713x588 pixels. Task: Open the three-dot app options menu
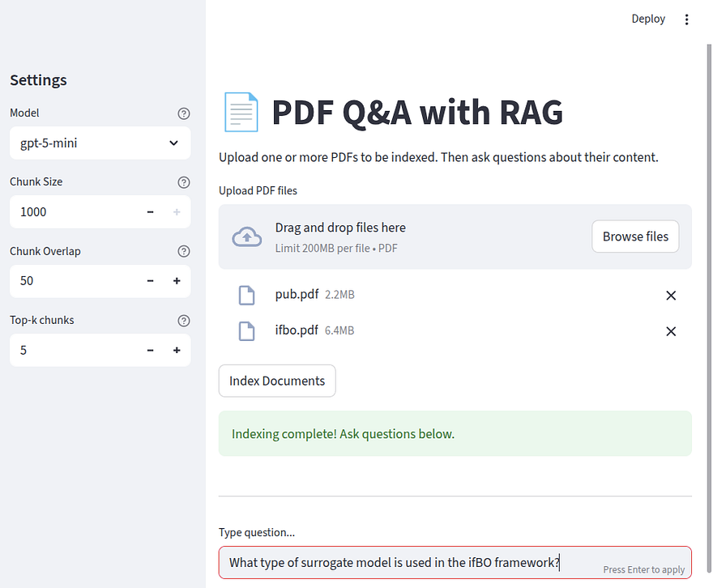(x=687, y=19)
